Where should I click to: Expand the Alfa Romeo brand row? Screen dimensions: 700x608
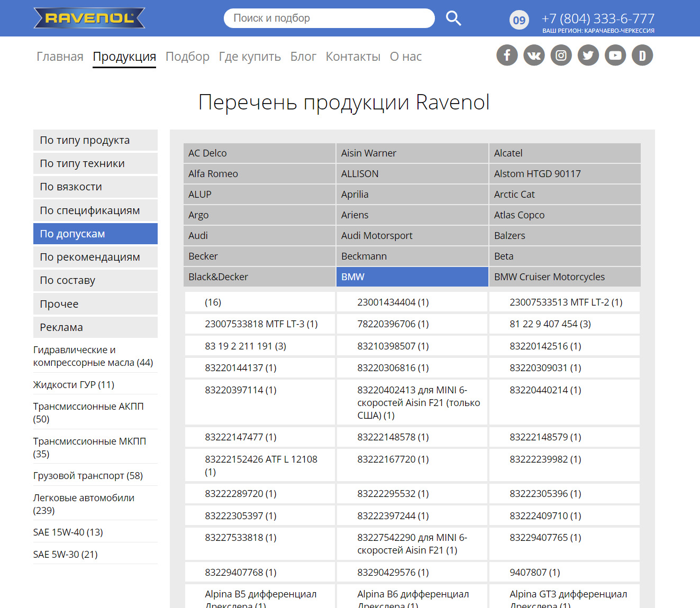click(259, 174)
